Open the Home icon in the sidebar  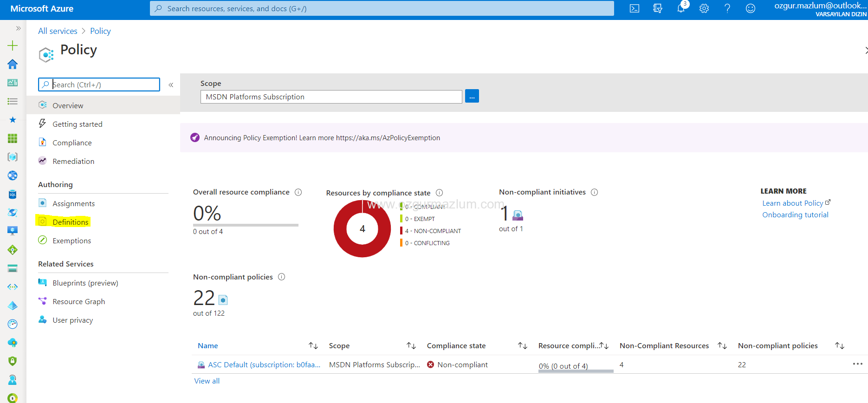coord(13,64)
